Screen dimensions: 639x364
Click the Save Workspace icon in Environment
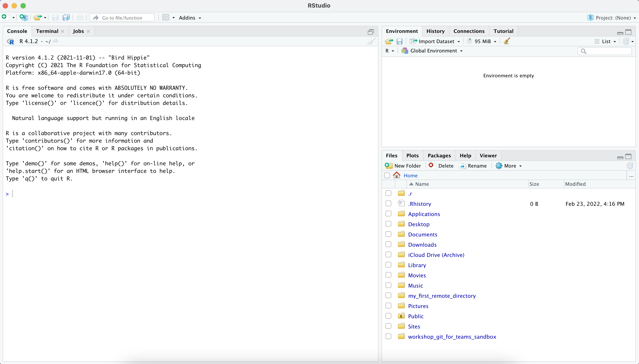[x=400, y=42]
